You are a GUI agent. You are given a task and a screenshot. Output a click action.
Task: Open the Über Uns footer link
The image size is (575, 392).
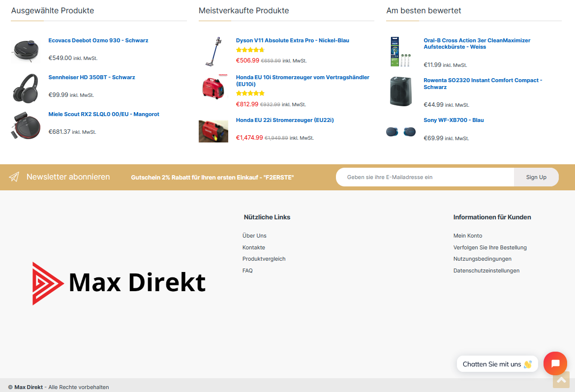point(254,236)
